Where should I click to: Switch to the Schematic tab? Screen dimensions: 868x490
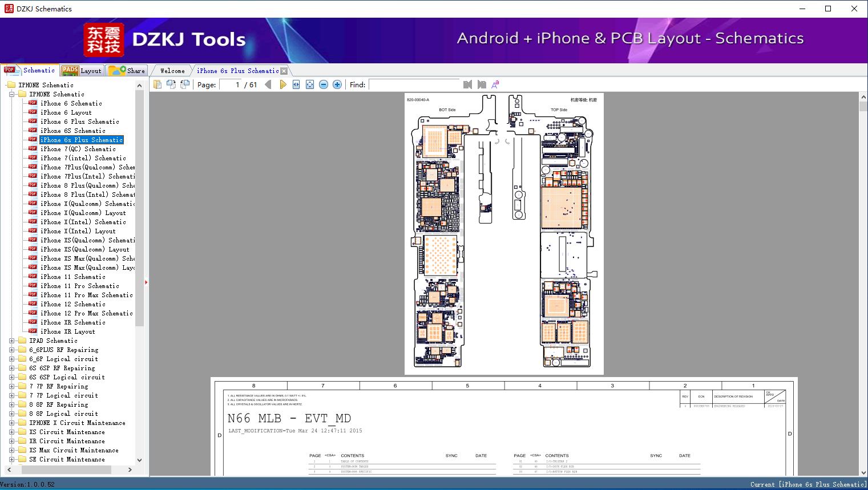pyautogui.click(x=30, y=70)
